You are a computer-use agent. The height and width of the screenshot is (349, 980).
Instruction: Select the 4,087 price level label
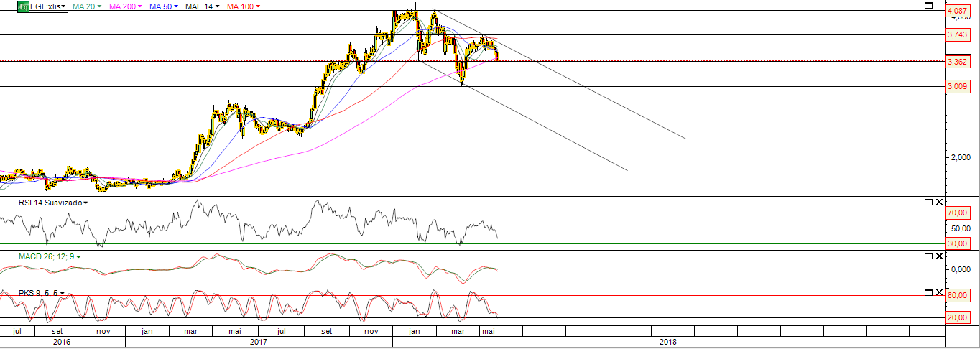tap(956, 11)
